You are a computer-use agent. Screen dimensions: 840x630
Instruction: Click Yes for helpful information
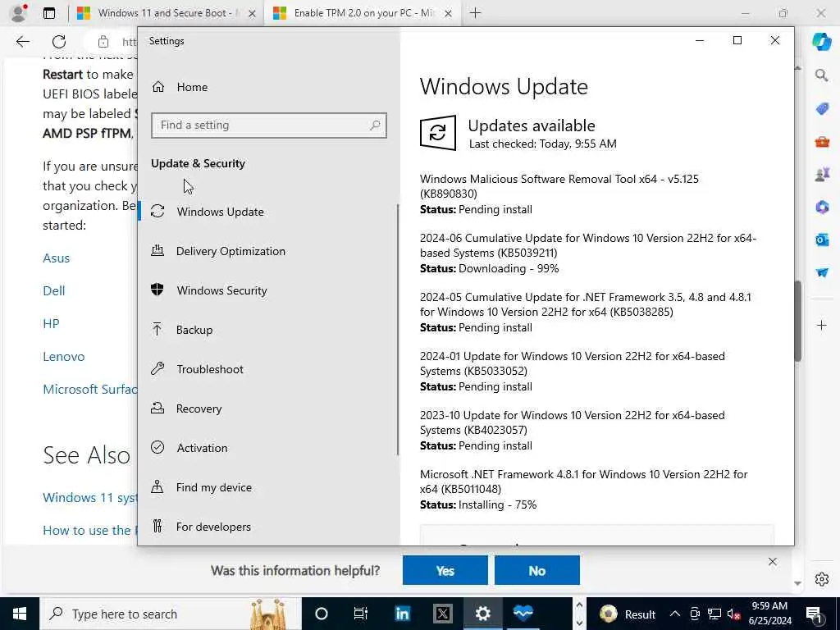[x=445, y=571]
